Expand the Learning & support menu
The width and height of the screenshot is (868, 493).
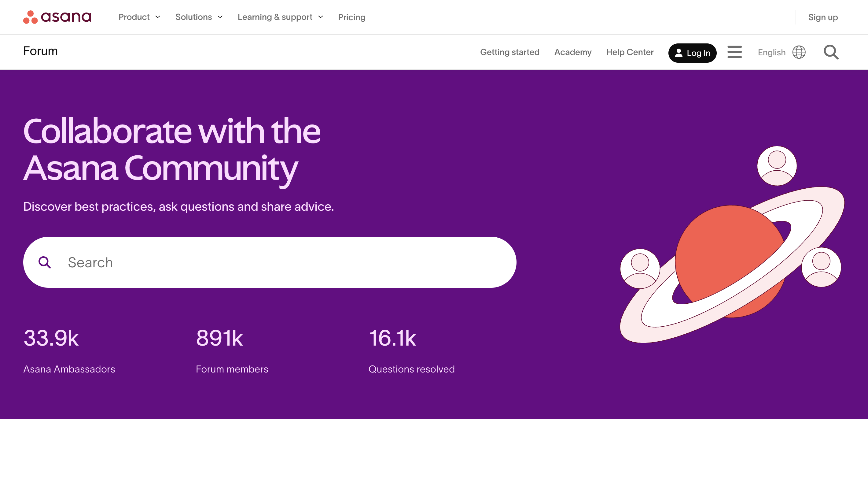tap(280, 17)
